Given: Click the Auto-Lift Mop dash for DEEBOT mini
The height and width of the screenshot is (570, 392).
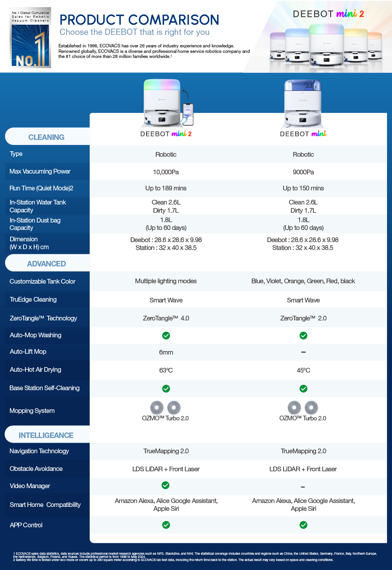Looking at the screenshot, I should pyautogui.click(x=303, y=352).
